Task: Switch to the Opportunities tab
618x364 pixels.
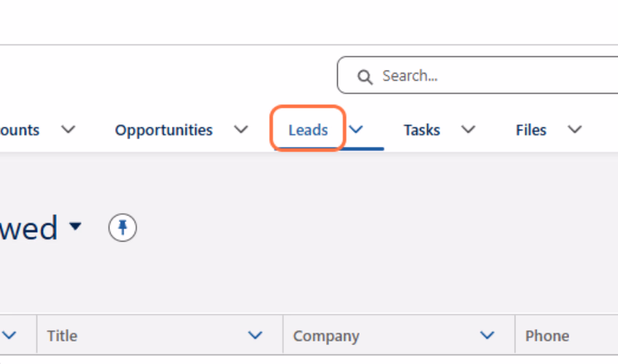Action: pyautogui.click(x=164, y=130)
